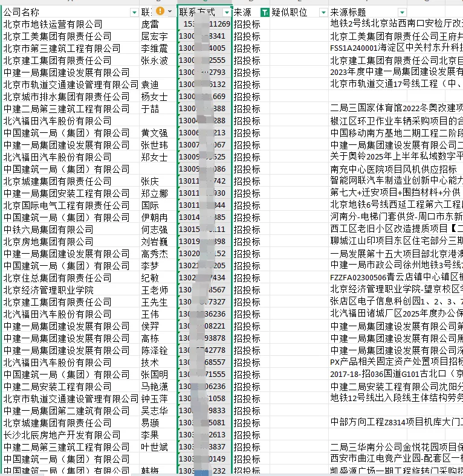Select title cell starting PX产品相关固定资产处置
Screen dimensions: 463x476
[x=396, y=362]
